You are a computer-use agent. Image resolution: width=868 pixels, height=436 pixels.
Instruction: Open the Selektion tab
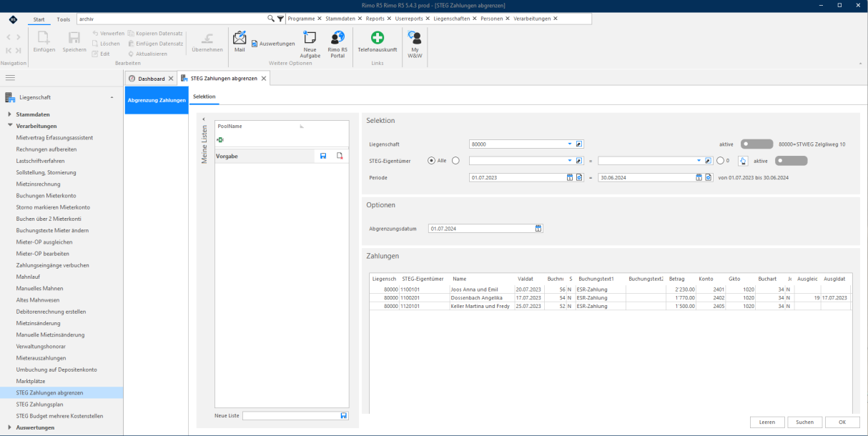204,96
